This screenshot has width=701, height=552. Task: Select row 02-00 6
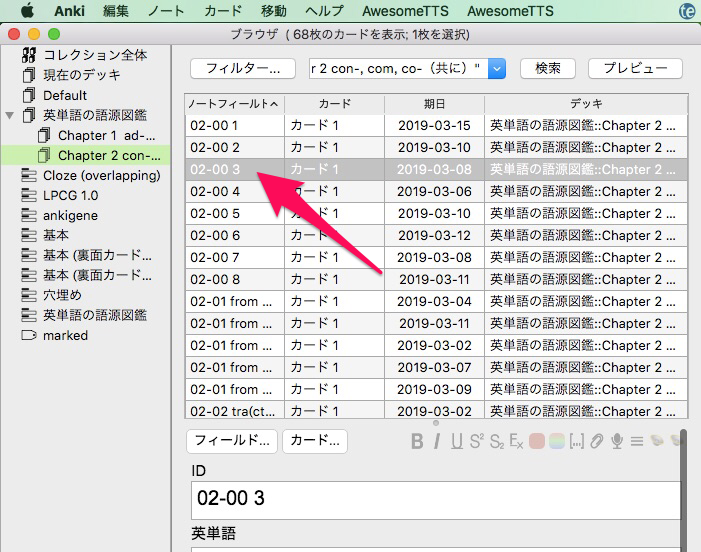[x=436, y=236]
